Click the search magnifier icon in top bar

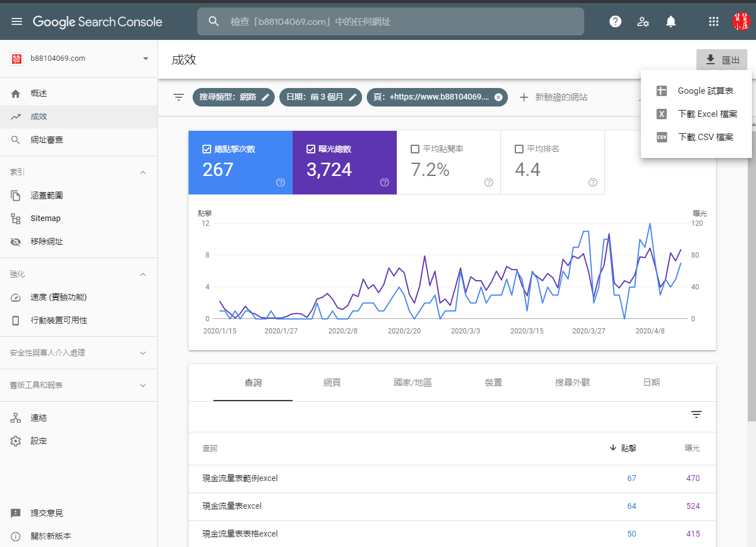pos(214,21)
